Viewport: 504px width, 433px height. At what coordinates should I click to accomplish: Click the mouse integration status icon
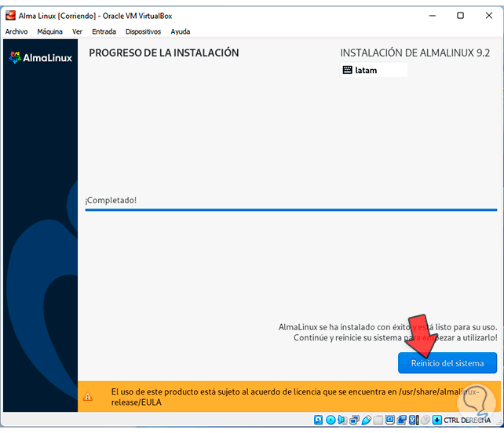425,420
